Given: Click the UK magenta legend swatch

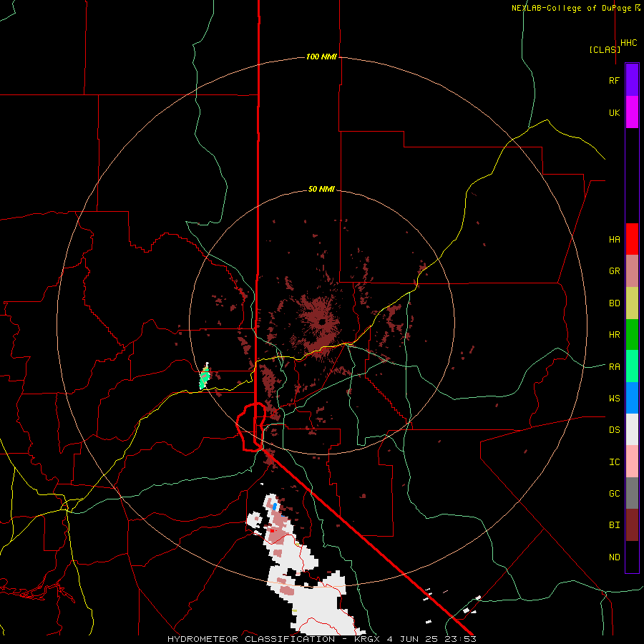Looking at the screenshot, I should coord(632,112).
